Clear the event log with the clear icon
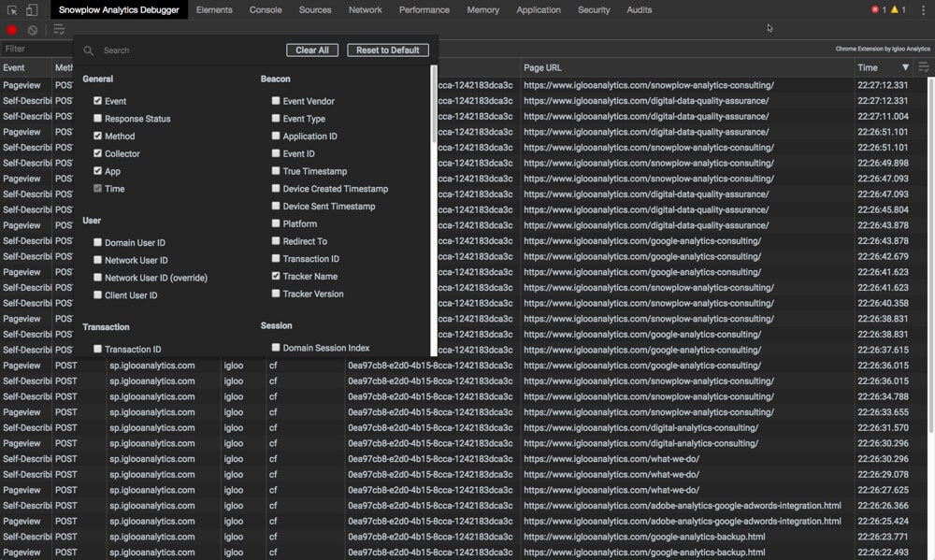 [33, 29]
